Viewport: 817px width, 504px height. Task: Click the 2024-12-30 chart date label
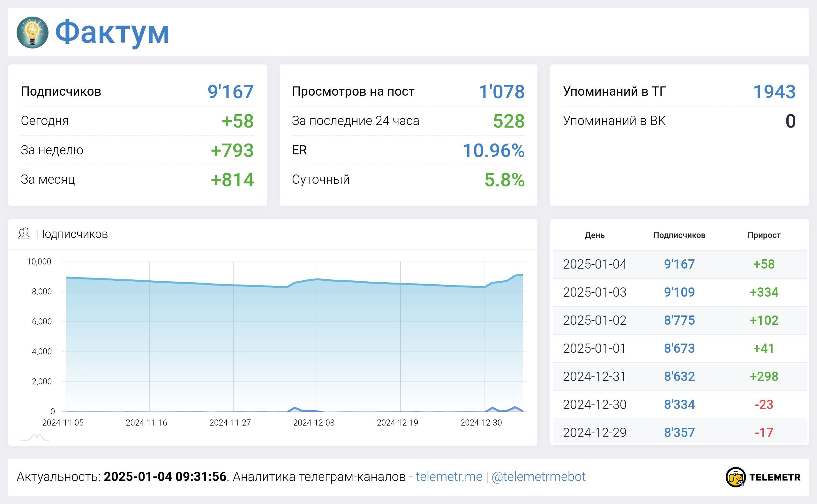pos(481,423)
